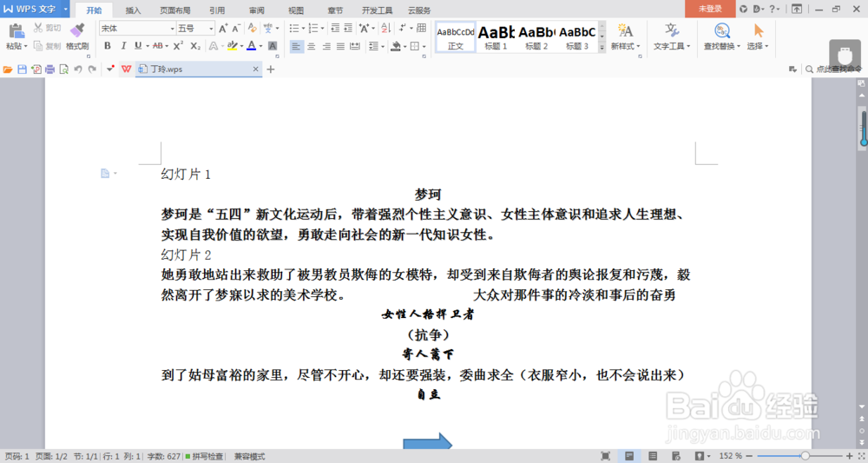
Task: Open the 选择 dropdown
Action: coord(757,47)
